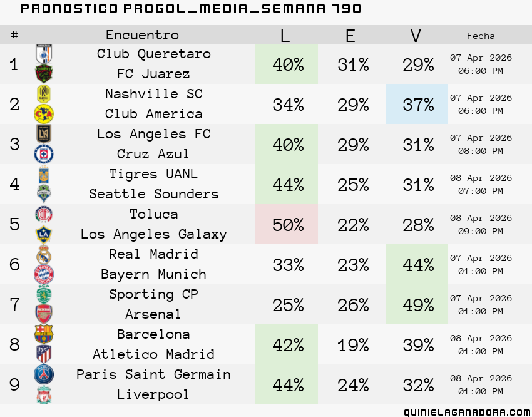Click the Toluca team name

154,214
